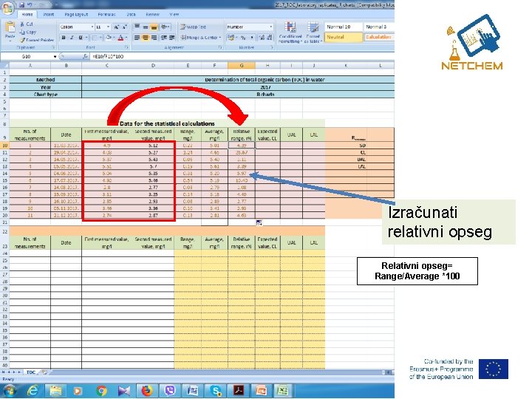This screenshot has height=399, width=532.
Task: Click the Increase Font Size icon
Action: click(117, 27)
